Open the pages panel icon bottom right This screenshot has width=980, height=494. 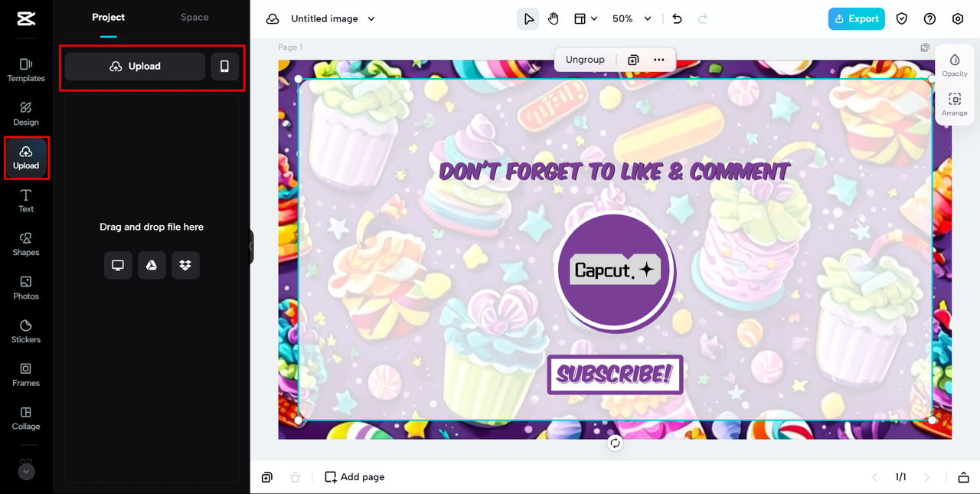(963, 477)
